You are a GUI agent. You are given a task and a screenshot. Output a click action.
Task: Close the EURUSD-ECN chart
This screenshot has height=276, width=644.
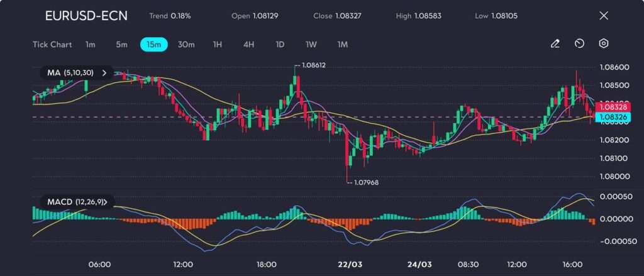[x=604, y=16]
